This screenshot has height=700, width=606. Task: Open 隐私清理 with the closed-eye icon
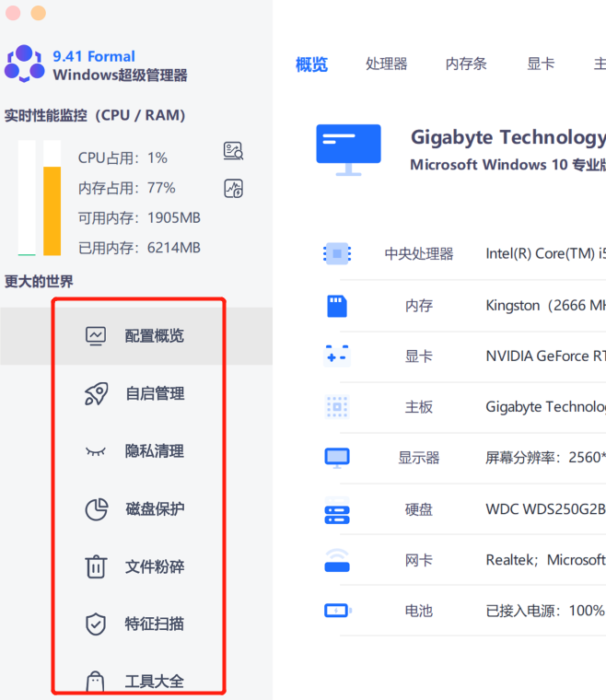[x=96, y=451]
